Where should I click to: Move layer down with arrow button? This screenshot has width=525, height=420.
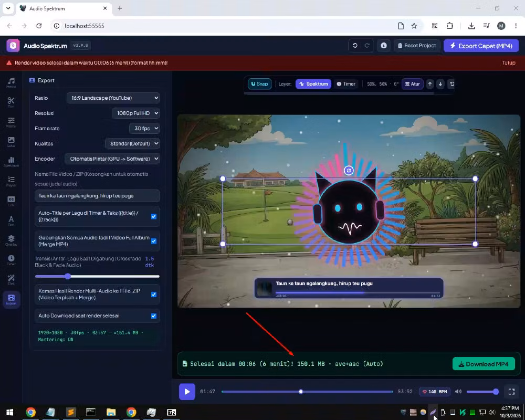point(440,84)
